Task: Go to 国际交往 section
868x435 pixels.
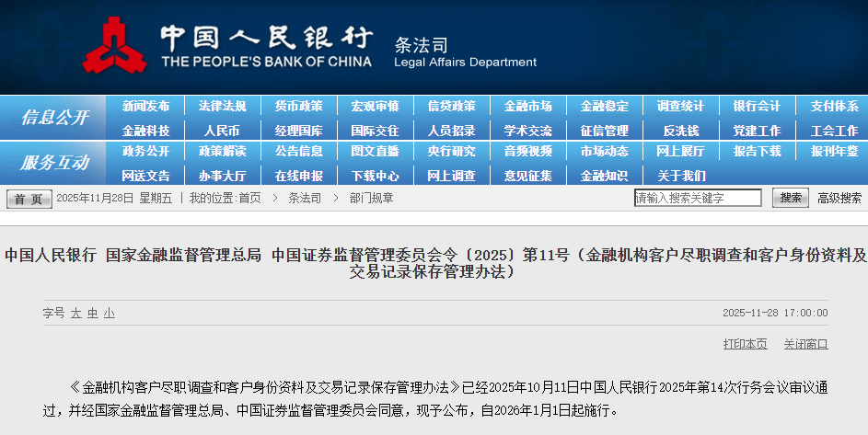Action: (375, 132)
